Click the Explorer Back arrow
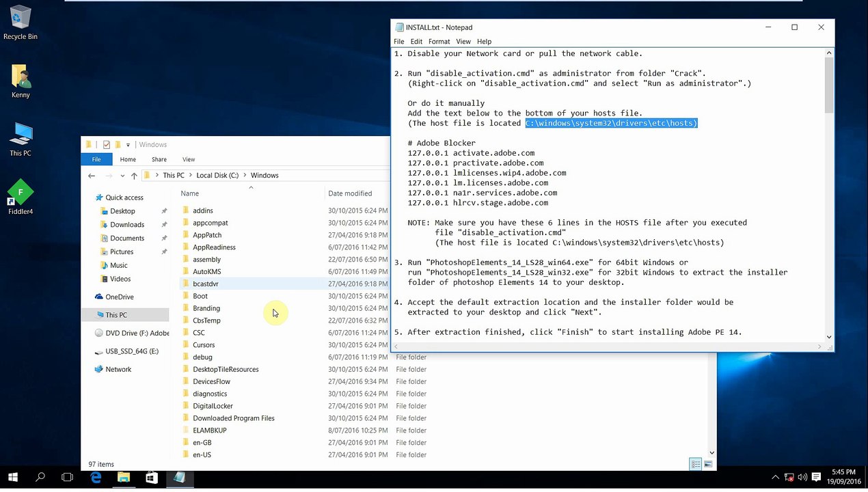Image resolution: width=868 pixels, height=492 pixels. [x=92, y=176]
